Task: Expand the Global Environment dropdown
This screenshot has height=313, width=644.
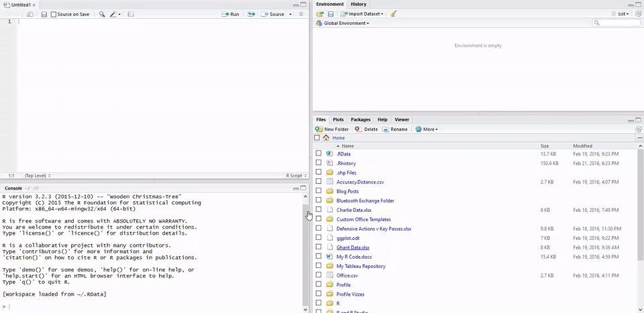Action: tap(346, 23)
